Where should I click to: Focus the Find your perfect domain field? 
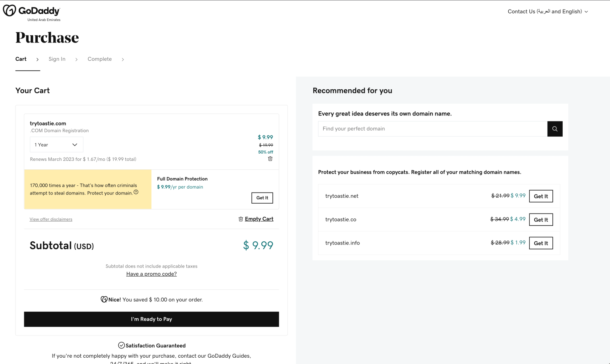click(432, 129)
